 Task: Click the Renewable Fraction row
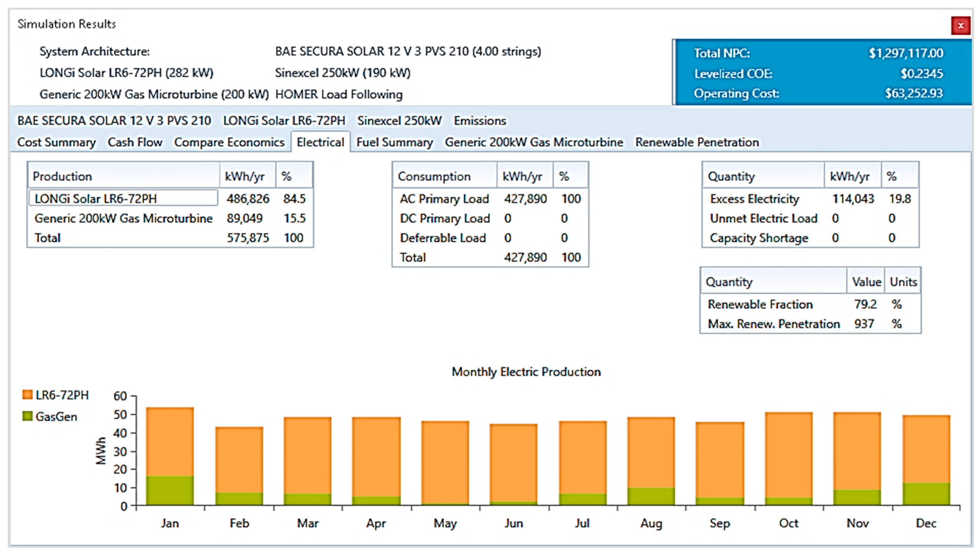pos(760,304)
